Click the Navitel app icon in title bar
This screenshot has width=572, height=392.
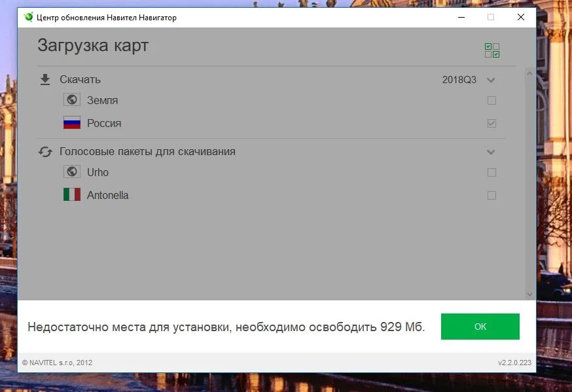(28, 17)
